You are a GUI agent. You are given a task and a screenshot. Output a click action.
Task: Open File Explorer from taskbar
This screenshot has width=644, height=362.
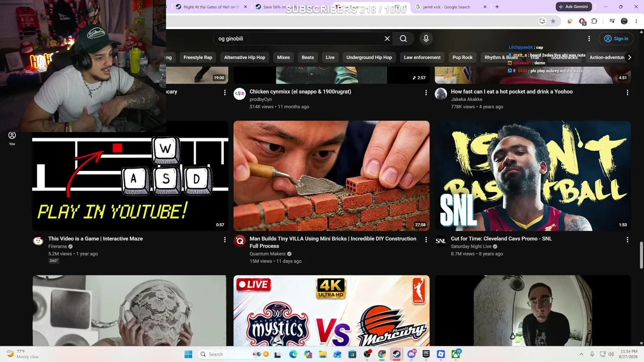(323, 354)
